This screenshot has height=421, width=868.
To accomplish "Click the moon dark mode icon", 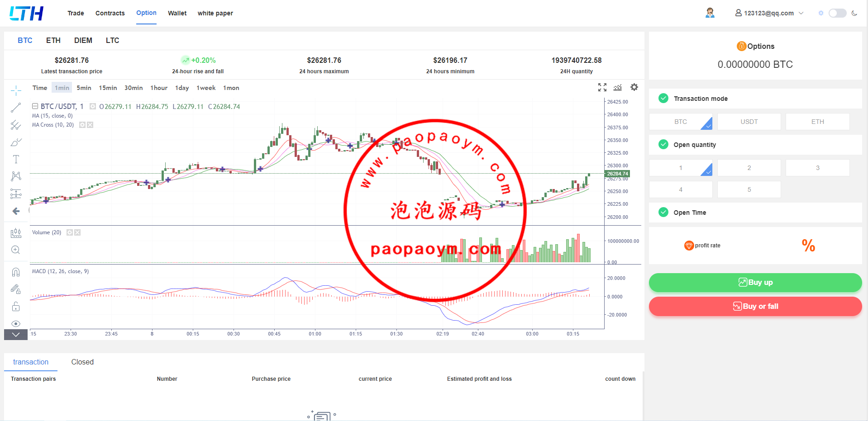I will point(854,13).
